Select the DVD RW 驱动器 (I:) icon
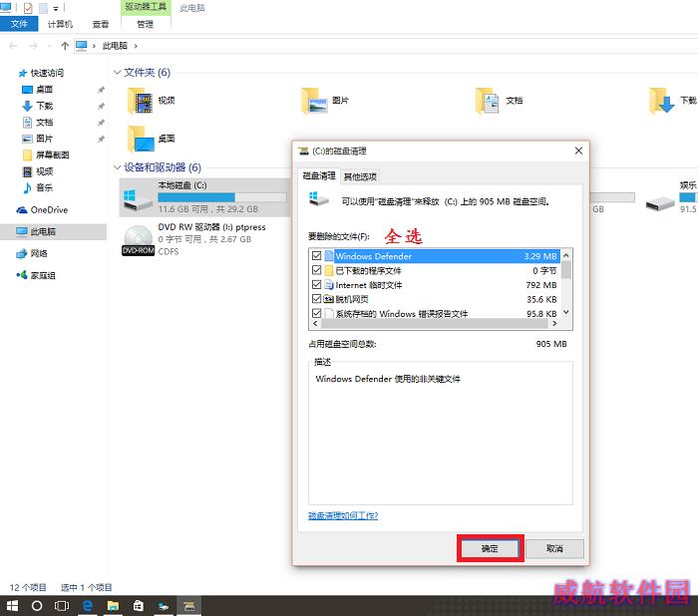Viewport: 698px width, 616px height. coord(138,240)
